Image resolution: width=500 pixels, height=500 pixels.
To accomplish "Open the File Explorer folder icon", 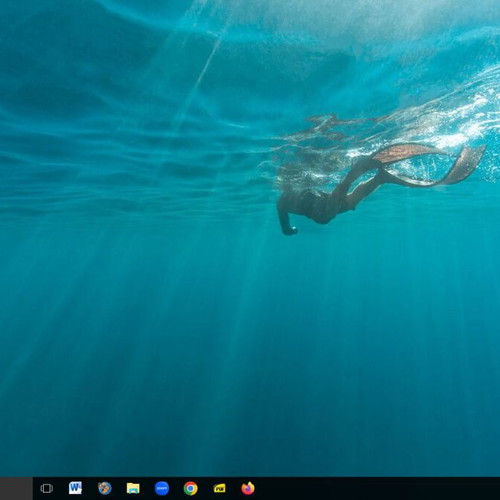I will [x=133, y=488].
